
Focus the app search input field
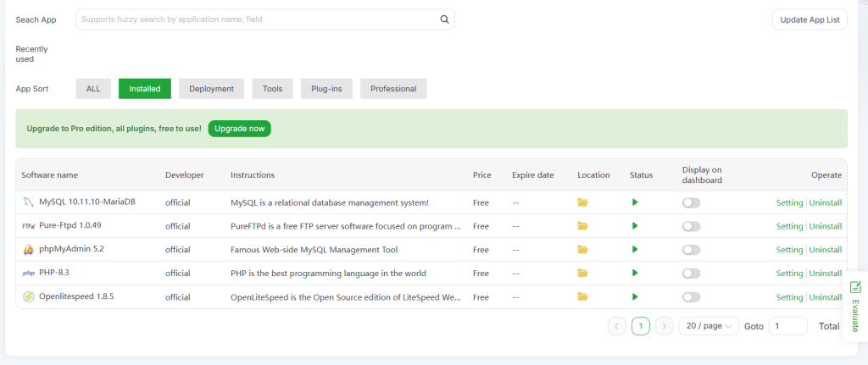(254, 19)
